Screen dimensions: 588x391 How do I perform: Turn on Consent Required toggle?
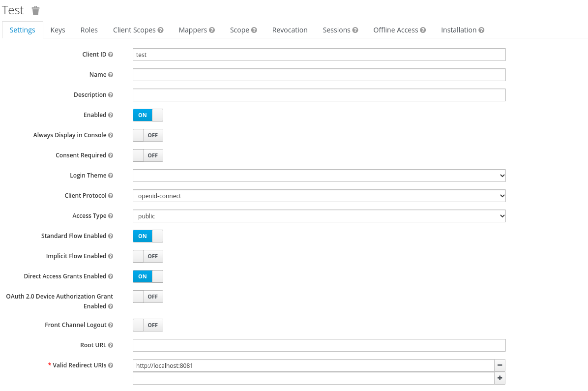pos(147,155)
